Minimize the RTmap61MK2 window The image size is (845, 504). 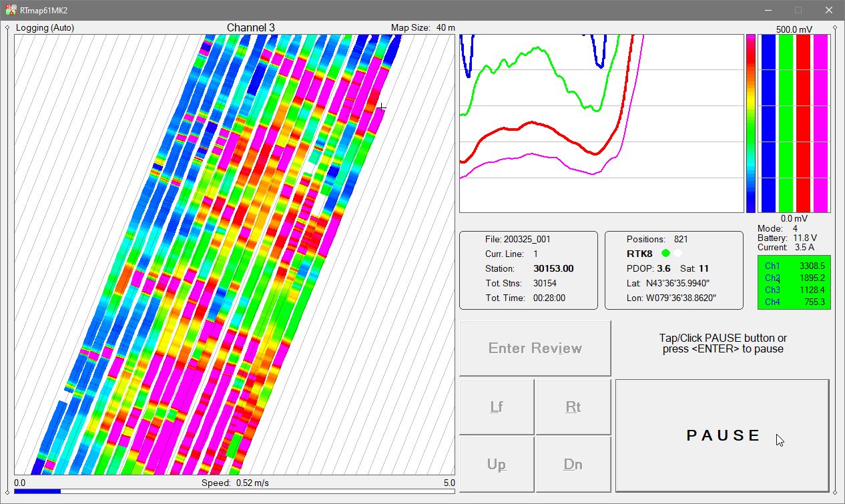pos(768,10)
